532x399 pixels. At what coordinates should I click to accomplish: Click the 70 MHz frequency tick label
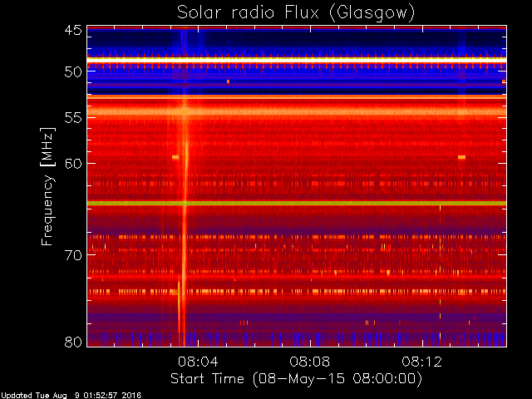(x=73, y=255)
